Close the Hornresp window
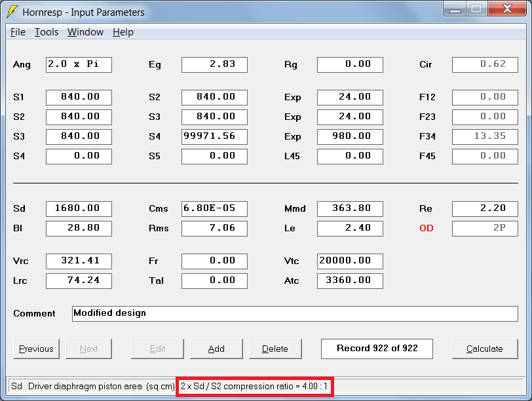The height and width of the screenshot is (401, 532). click(x=507, y=9)
